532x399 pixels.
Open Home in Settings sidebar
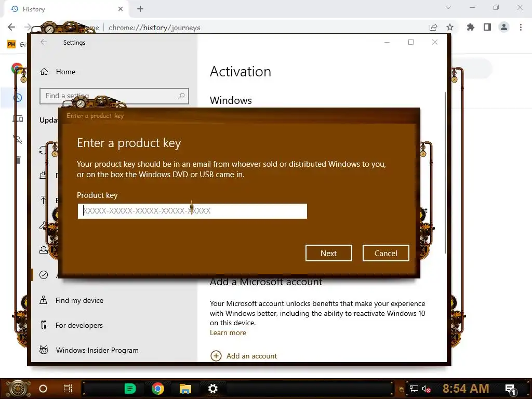click(x=65, y=72)
